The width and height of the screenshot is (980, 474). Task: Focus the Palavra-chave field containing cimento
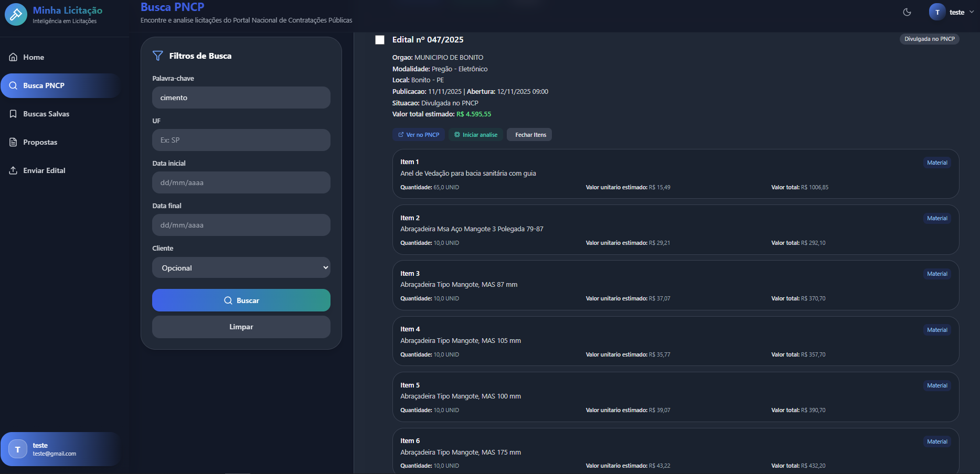pos(241,98)
